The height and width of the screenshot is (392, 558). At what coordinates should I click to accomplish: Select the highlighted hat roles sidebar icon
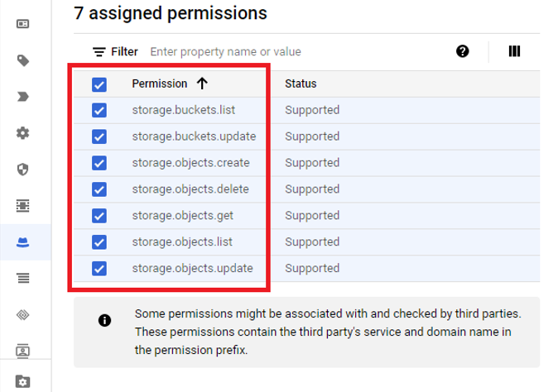(23, 241)
